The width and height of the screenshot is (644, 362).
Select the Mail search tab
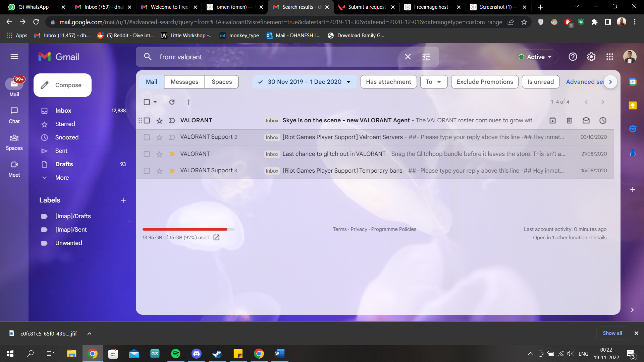click(x=152, y=82)
